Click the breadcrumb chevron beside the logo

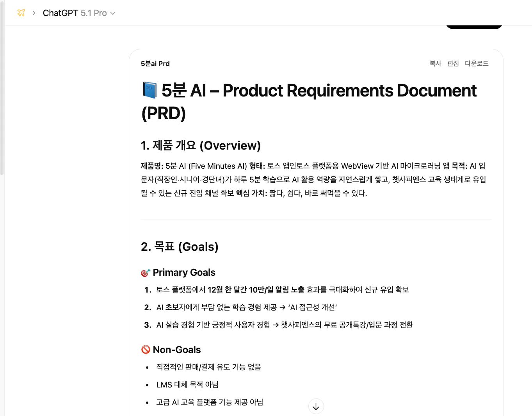[x=34, y=13]
